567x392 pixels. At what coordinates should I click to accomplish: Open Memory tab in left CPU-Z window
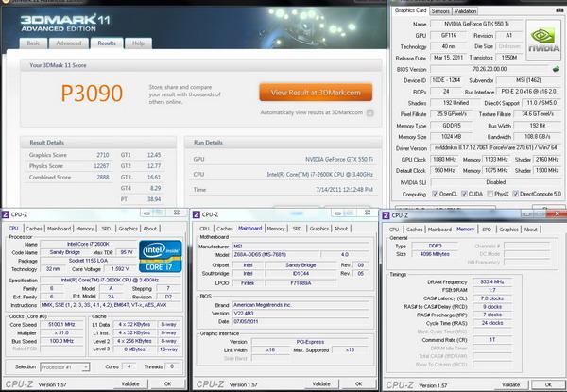pyautogui.click(x=85, y=229)
